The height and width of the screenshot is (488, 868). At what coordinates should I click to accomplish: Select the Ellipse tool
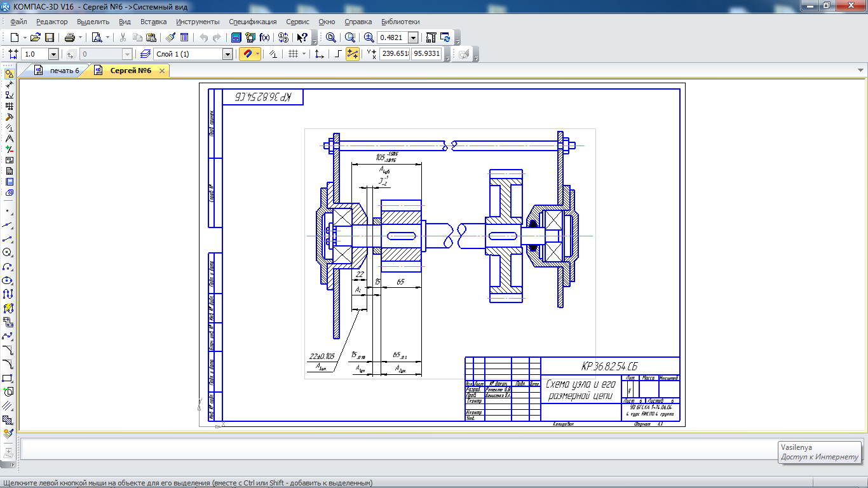point(8,280)
